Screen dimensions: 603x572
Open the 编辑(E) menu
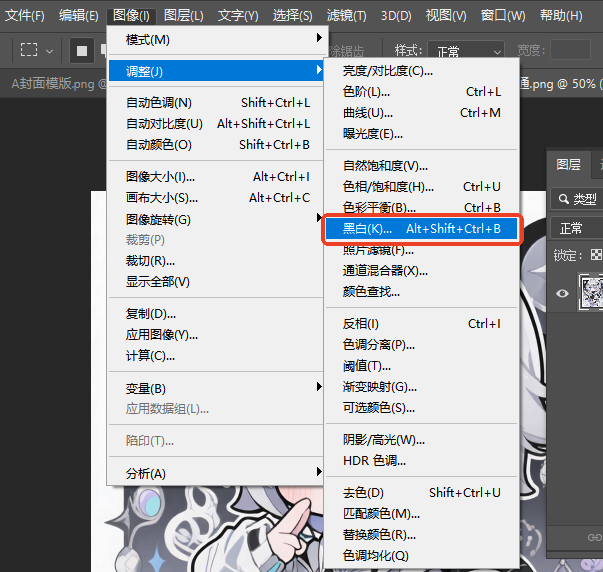pyautogui.click(x=78, y=15)
